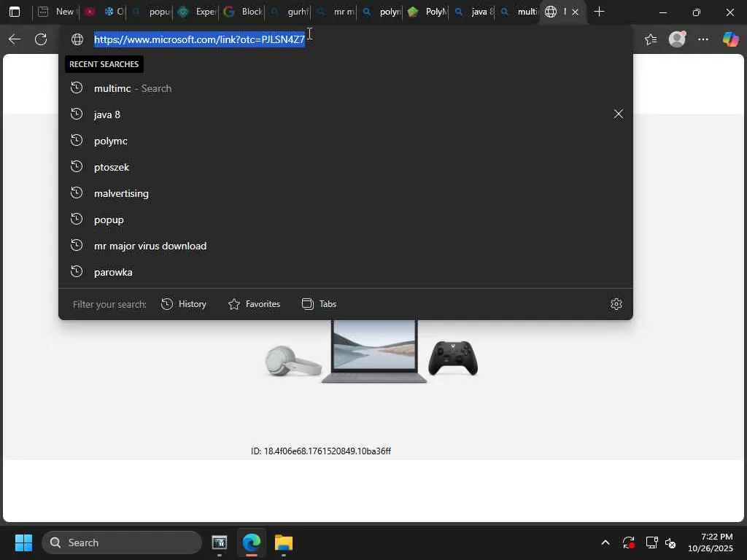
Task: Go back with the arrow button
Action: click(x=15, y=39)
